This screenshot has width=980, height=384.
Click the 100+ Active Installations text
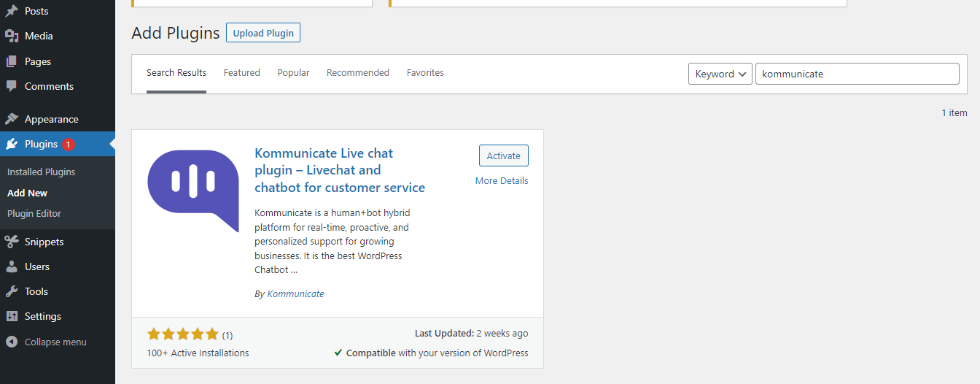[x=198, y=353]
